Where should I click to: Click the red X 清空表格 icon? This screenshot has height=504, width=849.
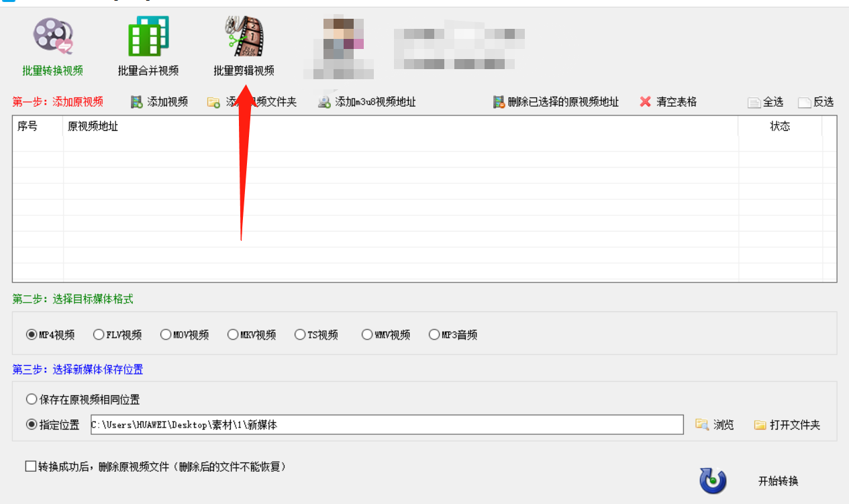tap(646, 102)
